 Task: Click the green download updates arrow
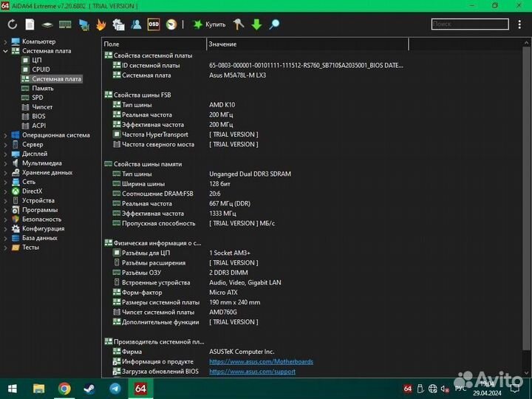(256, 24)
